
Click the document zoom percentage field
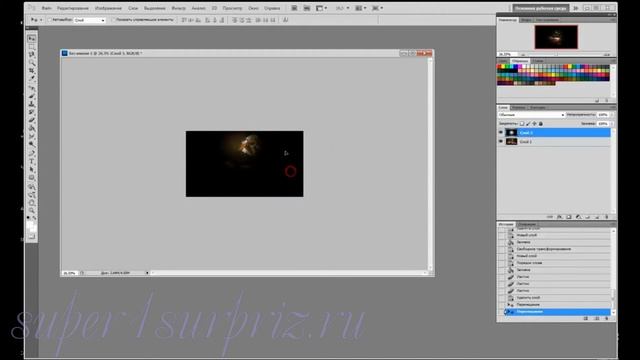click(69, 273)
